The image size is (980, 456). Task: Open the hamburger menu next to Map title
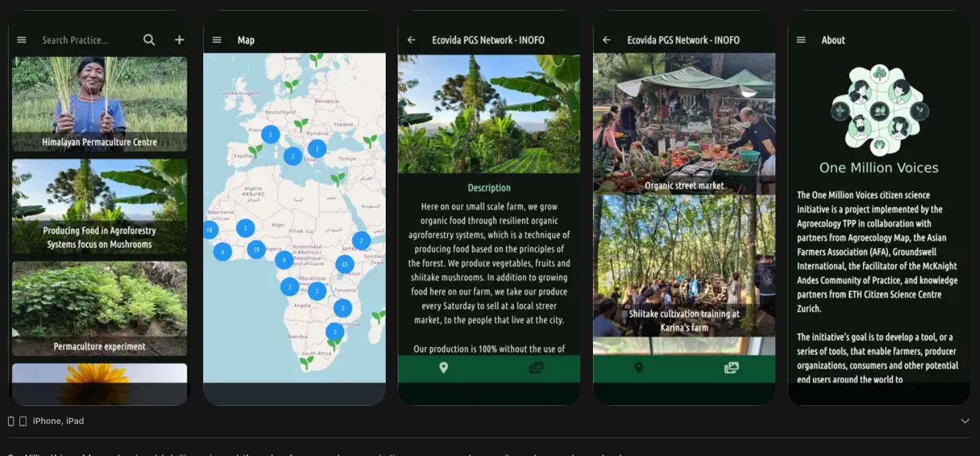coord(217,40)
